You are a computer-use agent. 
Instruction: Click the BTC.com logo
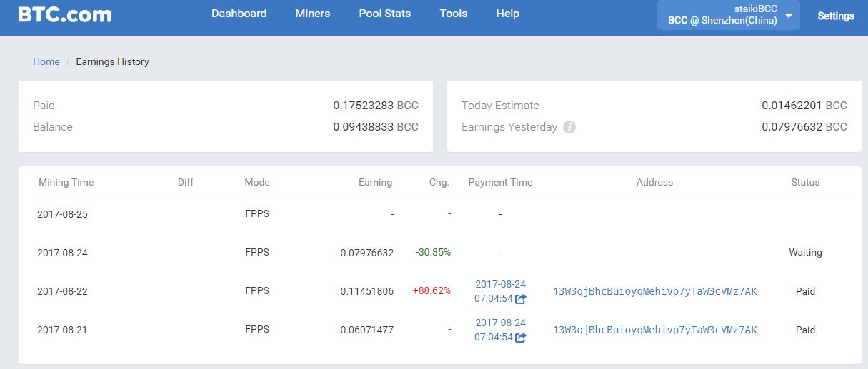click(65, 14)
